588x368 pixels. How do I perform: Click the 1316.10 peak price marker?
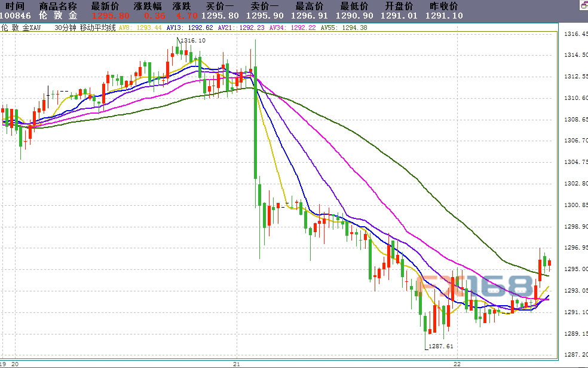point(193,41)
